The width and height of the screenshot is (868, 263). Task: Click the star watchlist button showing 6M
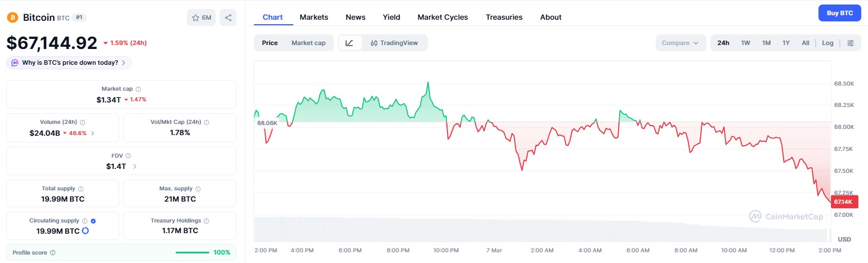coord(201,17)
